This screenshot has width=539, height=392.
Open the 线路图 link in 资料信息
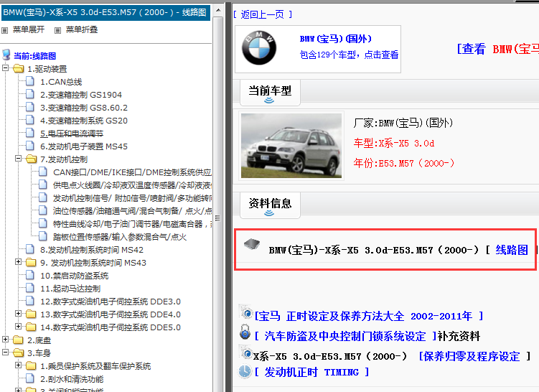click(x=512, y=250)
